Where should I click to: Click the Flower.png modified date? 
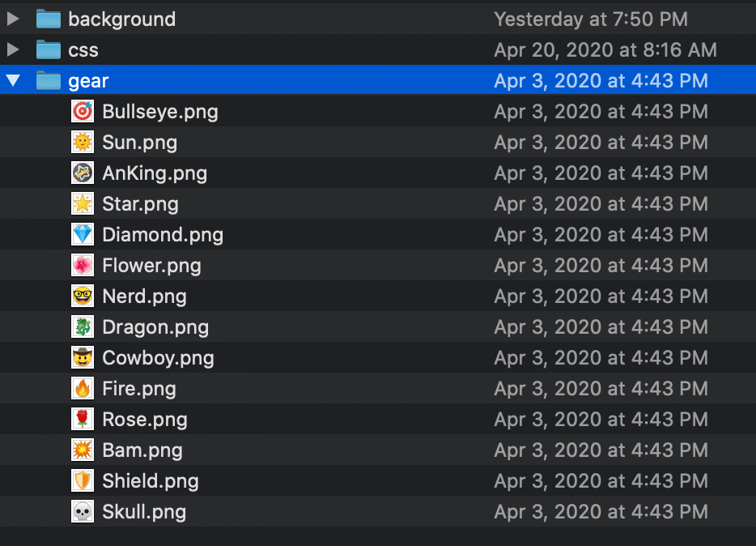pos(601,266)
